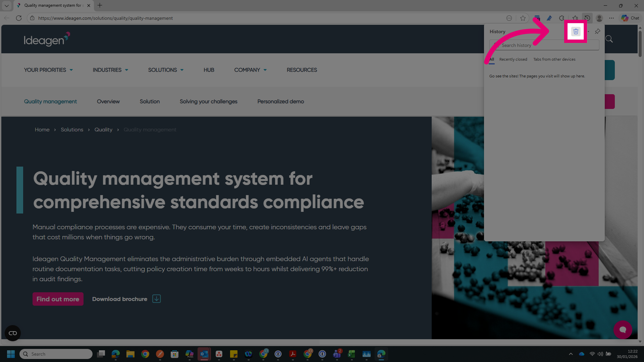Expand the Your Priorities menu

click(49, 70)
